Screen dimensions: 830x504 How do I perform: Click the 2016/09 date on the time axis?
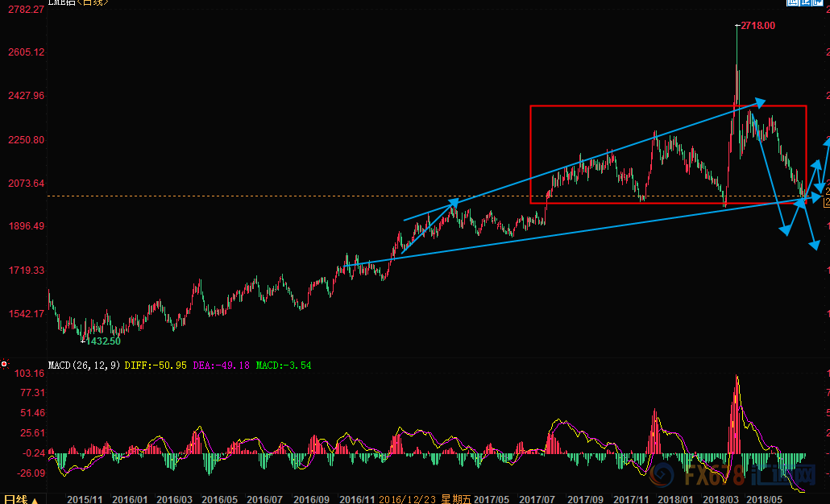[311, 499]
